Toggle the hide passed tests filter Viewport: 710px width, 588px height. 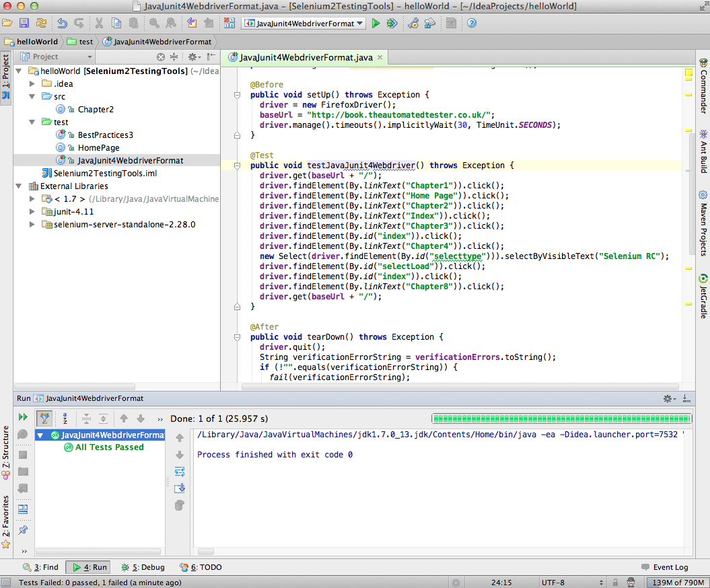[44, 418]
